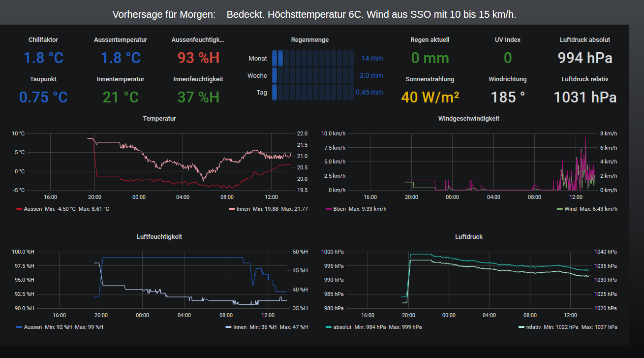The height and width of the screenshot is (358, 644).
Task: Click the Innentemperatur value 21 °C
Action: click(121, 97)
